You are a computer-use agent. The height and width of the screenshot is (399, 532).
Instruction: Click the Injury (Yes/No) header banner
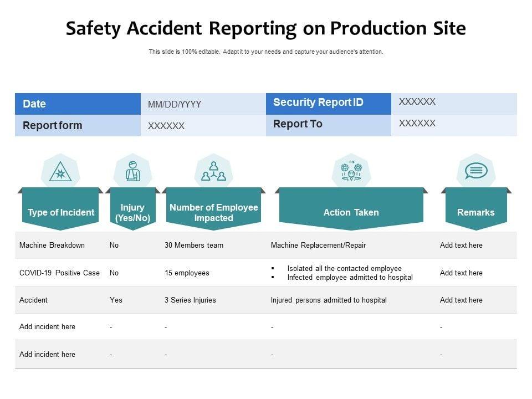tap(132, 212)
